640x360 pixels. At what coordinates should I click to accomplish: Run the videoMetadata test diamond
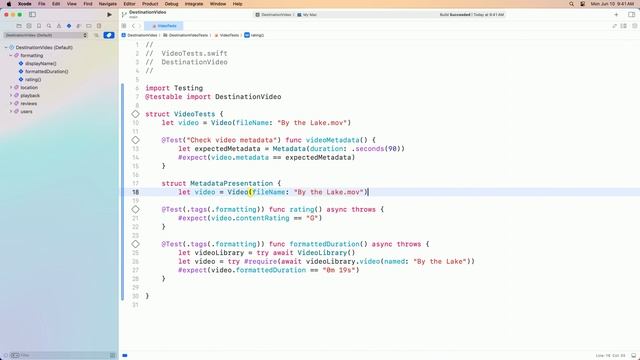pyautogui.click(x=136, y=140)
